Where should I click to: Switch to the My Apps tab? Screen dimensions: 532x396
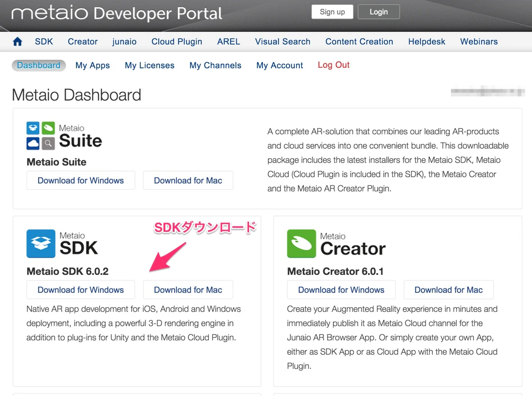coord(93,65)
